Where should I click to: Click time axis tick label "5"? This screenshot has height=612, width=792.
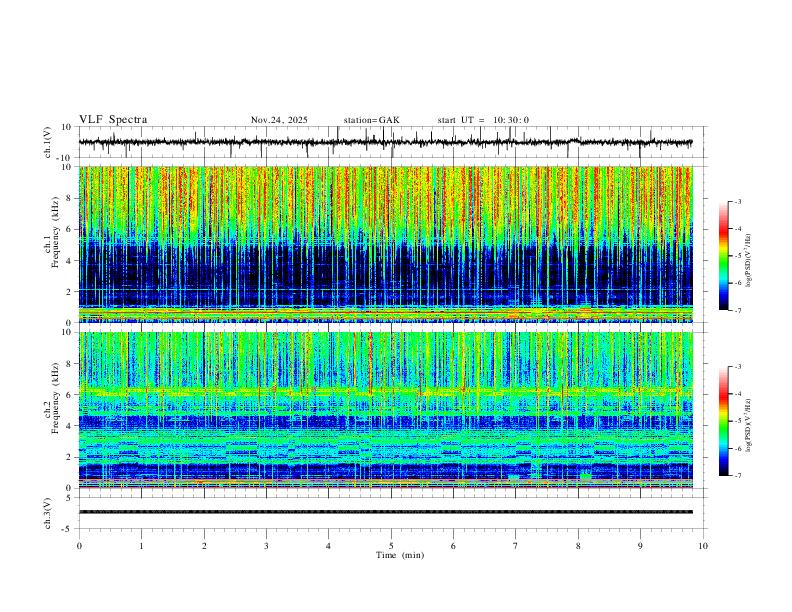pos(391,546)
